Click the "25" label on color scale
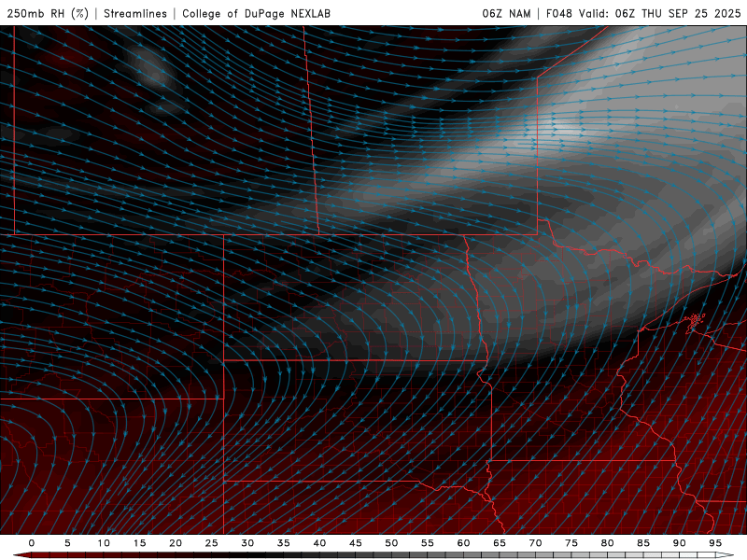The width and height of the screenshot is (747, 560). [x=212, y=543]
